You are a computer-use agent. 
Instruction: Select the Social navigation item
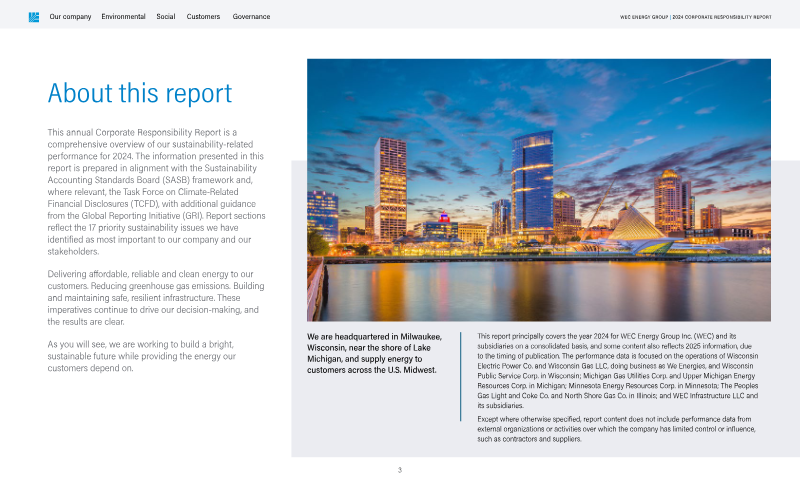[166, 17]
